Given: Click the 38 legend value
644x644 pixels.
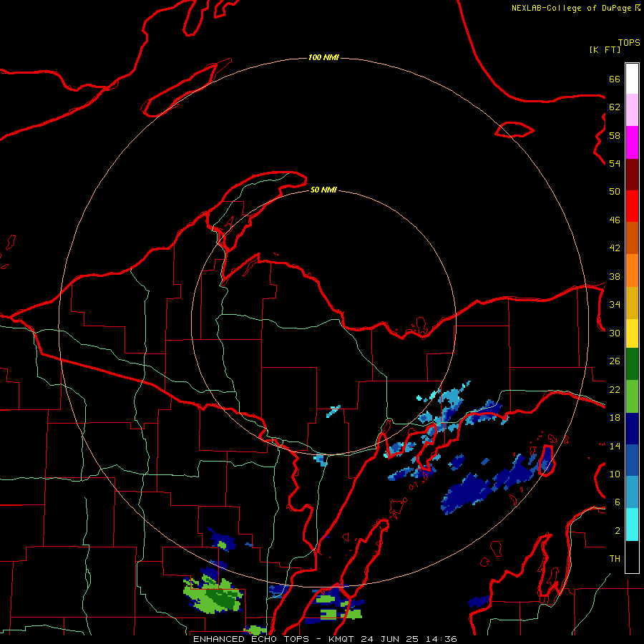Looking at the screenshot, I should (615, 277).
